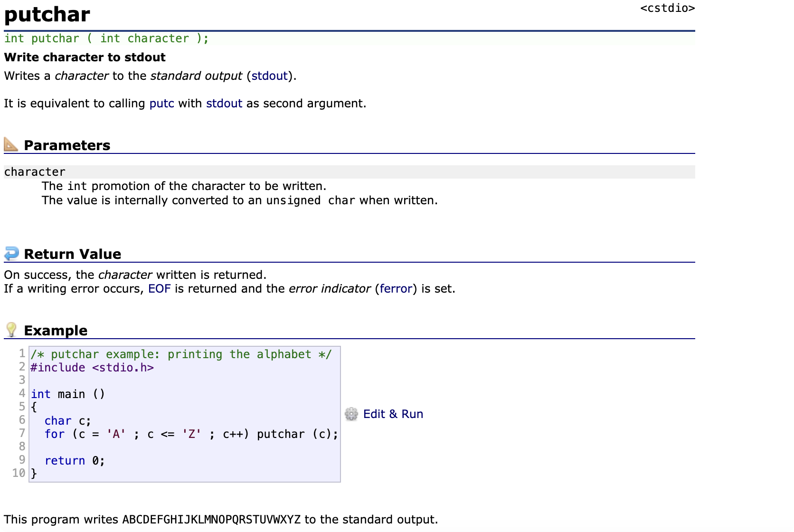Click the ABCDEFGHIJKLMNOPQRSTUVWXYZ output text
The width and height of the screenshot is (794, 532).
pyautogui.click(x=211, y=520)
